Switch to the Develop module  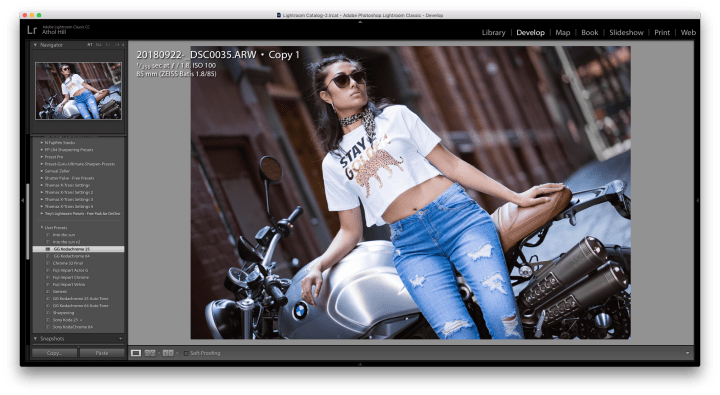tap(530, 33)
